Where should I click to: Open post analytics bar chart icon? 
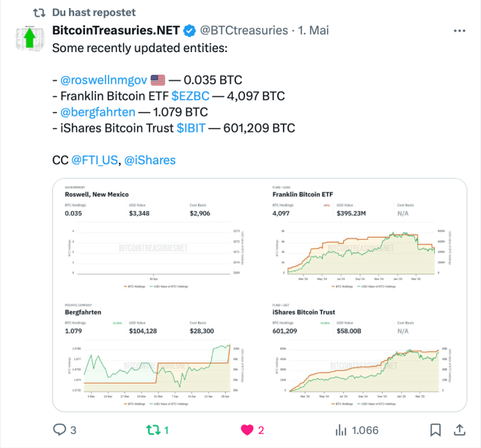(x=341, y=430)
